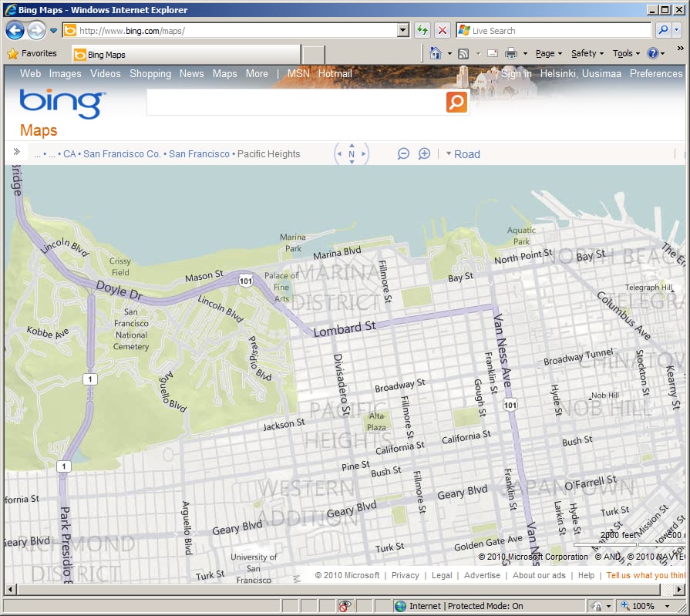Viewport: 690px width, 616px height.
Task: Select San Francisco Co. breadcrumb
Action: point(122,154)
